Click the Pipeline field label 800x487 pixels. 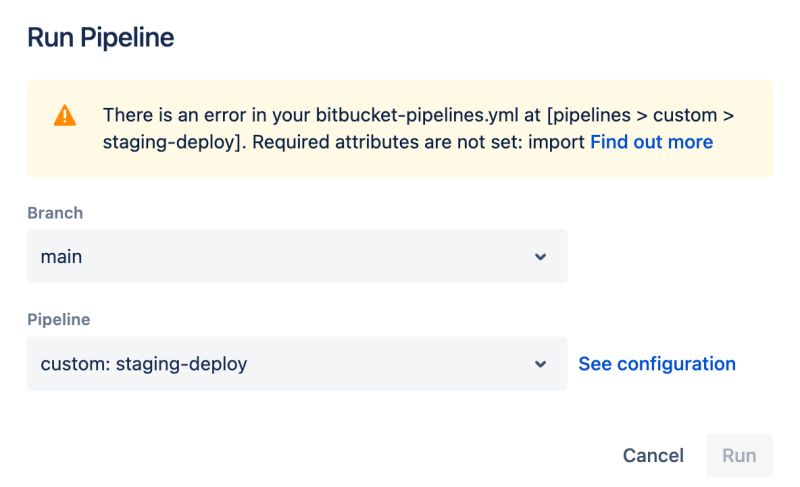pos(58,320)
